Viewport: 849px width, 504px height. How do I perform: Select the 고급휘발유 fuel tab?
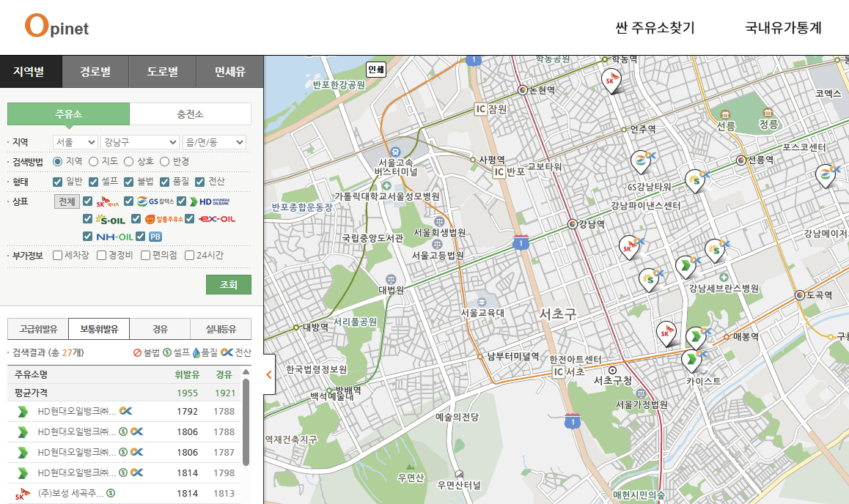click(x=38, y=329)
